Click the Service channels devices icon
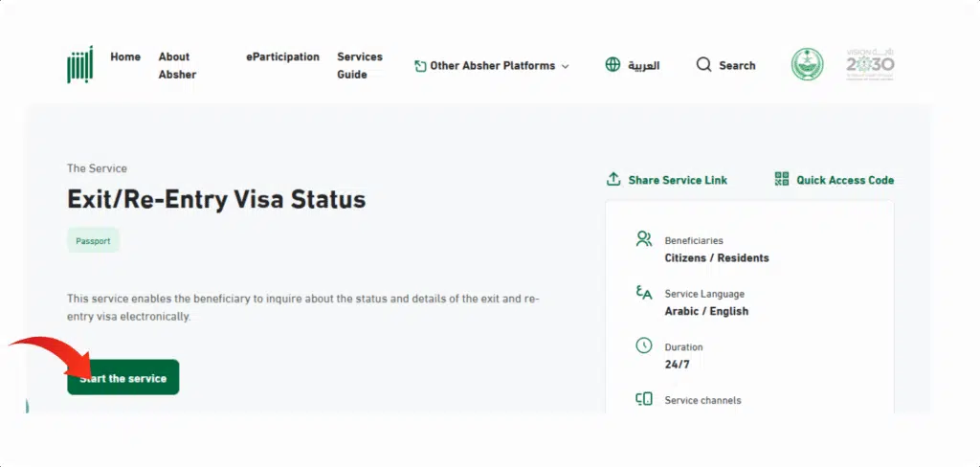Image resolution: width=980 pixels, height=467 pixels. point(644,399)
